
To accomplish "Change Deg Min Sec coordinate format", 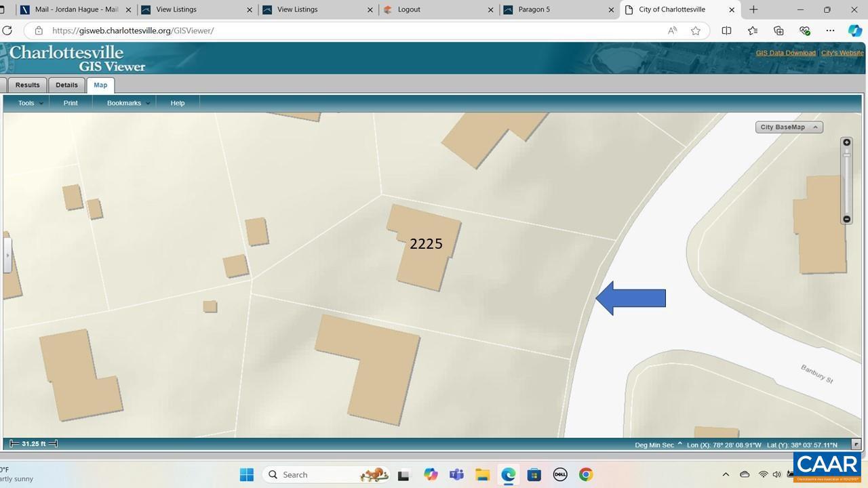I will (658, 445).
